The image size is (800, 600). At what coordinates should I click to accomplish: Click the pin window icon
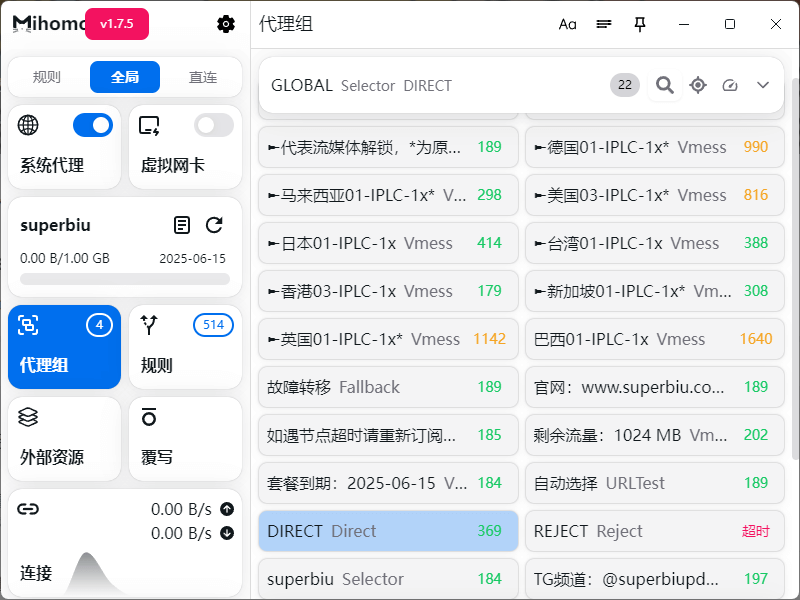point(640,24)
